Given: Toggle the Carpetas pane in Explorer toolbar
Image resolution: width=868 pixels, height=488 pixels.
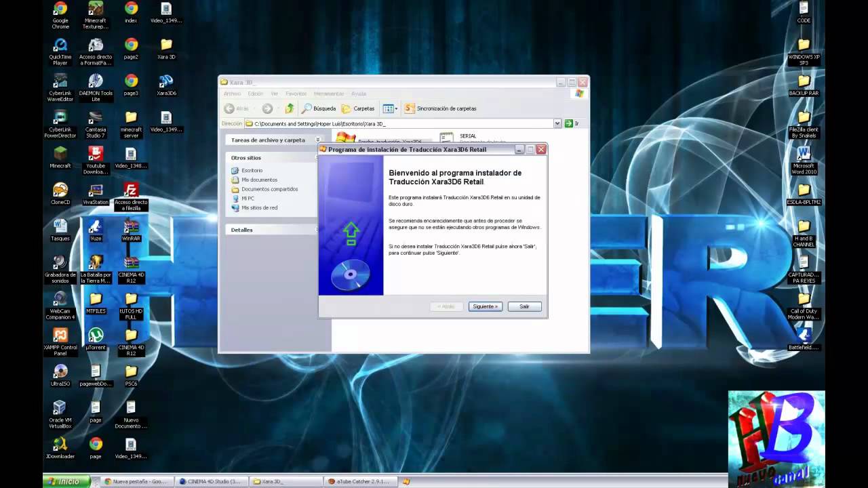Looking at the screenshot, I should [x=358, y=108].
